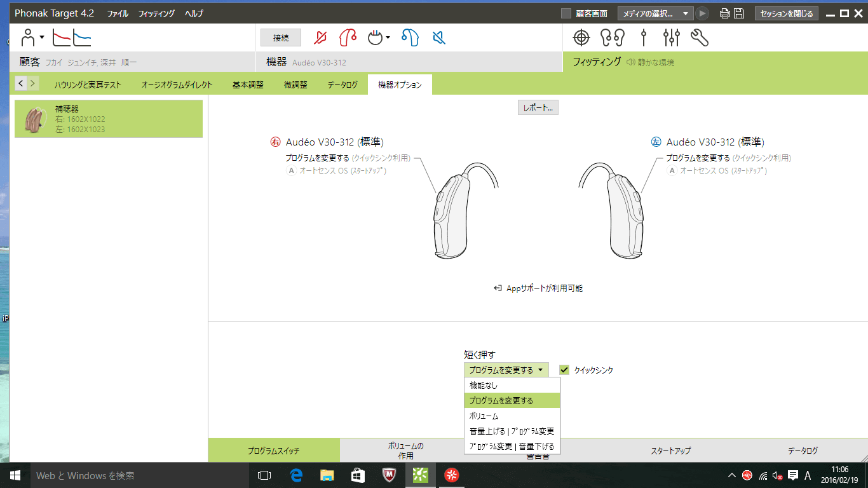Open the wrench device options icon

pyautogui.click(x=699, y=38)
